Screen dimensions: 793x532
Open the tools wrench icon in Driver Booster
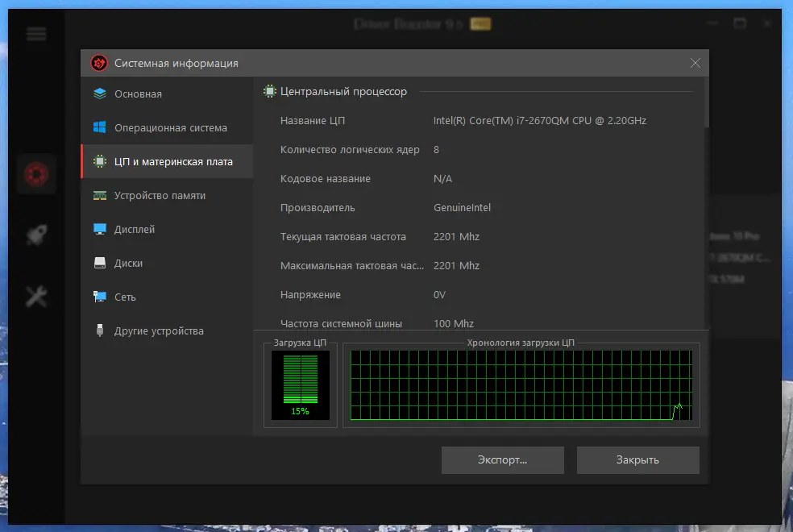point(36,297)
